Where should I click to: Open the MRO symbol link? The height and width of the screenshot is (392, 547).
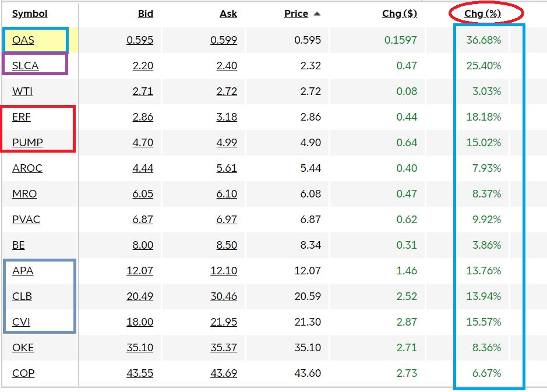(24, 193)
